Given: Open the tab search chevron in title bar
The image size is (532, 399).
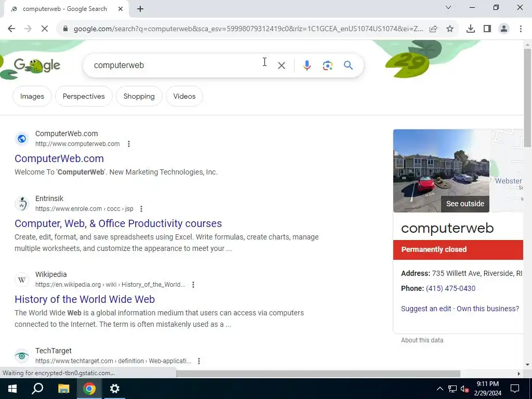Looking at the screenshot, I should tap(448, 7).
